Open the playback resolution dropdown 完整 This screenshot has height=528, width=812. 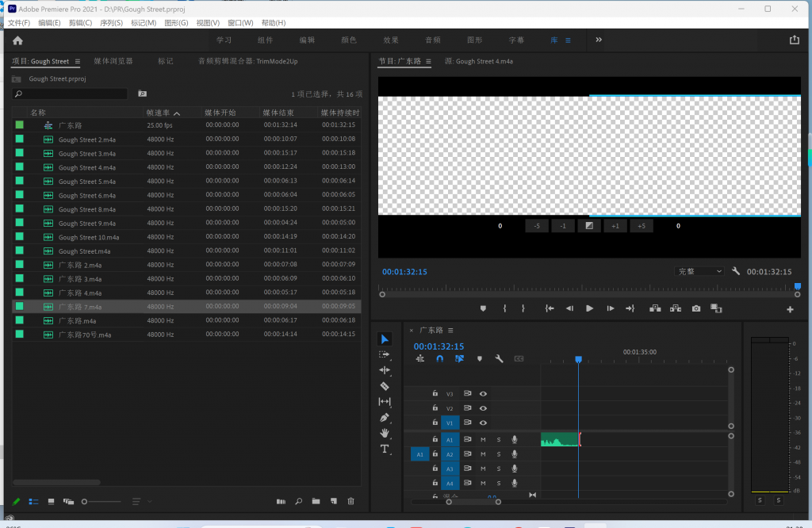coord(699,271)
